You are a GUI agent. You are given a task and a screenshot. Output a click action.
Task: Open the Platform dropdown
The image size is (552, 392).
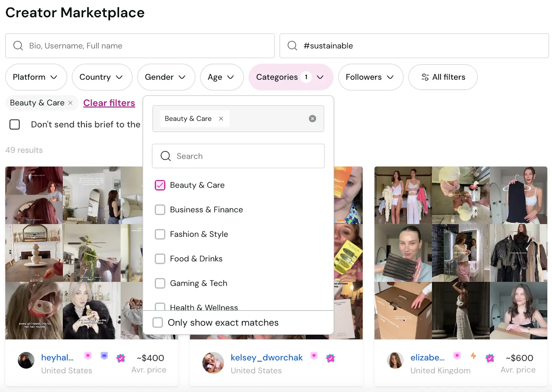(x=36, y=77)
